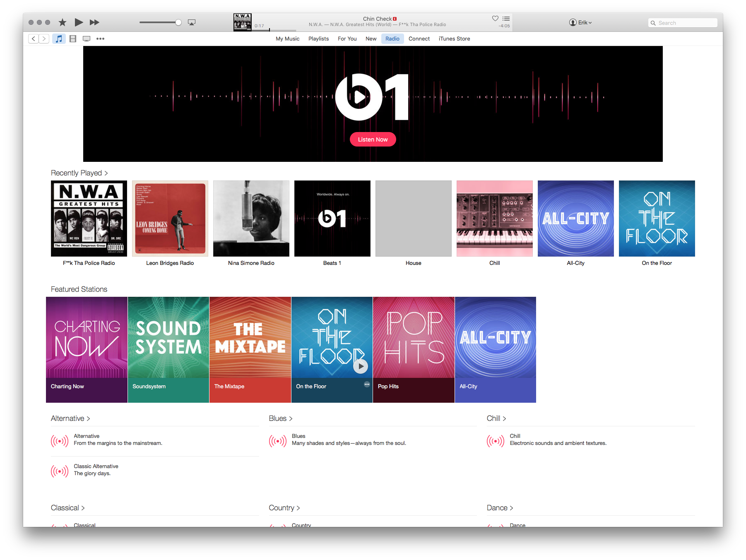Click the 'Classic Alternative' station title
Screen dimensions: 746x560
(96, 466)
